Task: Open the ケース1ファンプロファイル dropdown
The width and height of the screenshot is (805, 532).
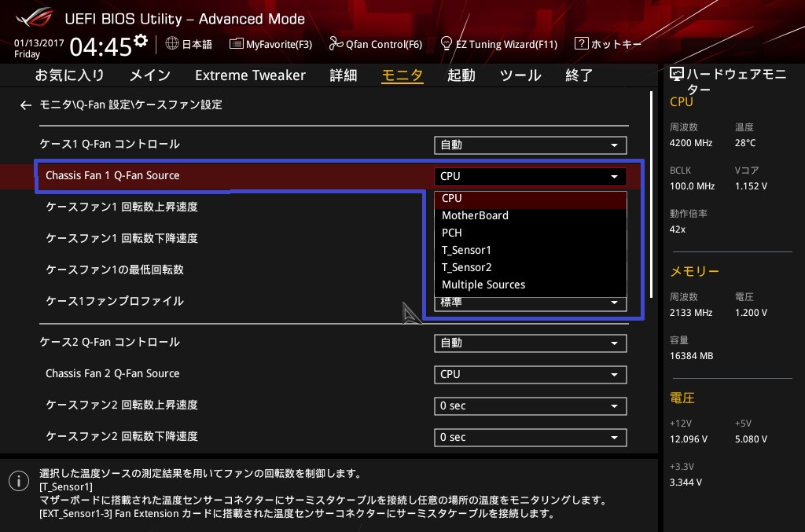Action: [531, 303]
